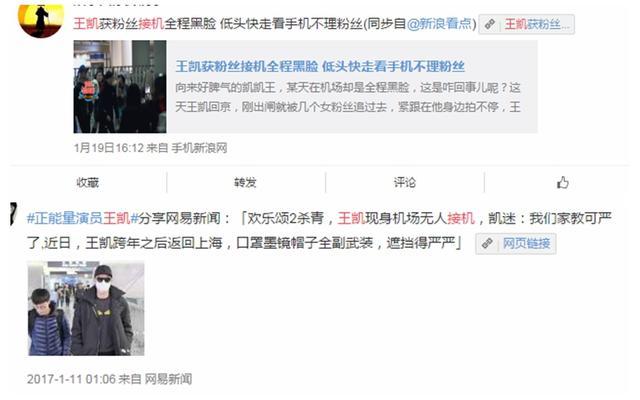Open the @新浪看点 mention link
640x400 pixels.
(439, 24)
